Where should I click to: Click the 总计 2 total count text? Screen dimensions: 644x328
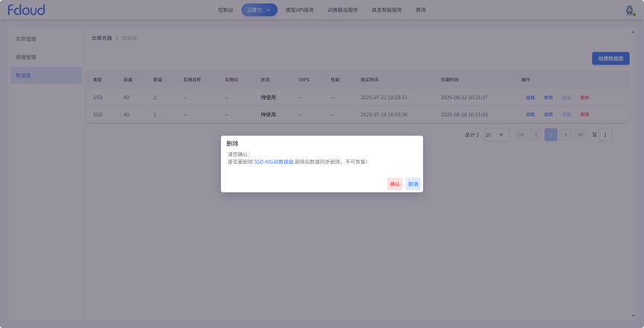[x=471, y=135]
